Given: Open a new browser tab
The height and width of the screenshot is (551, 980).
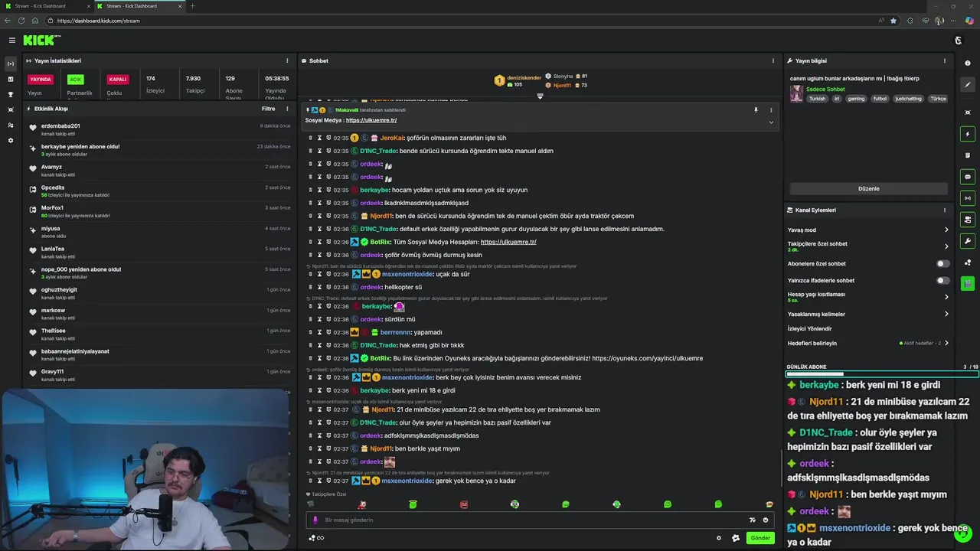Looking at the screenshot, I should tap(192, 6).
